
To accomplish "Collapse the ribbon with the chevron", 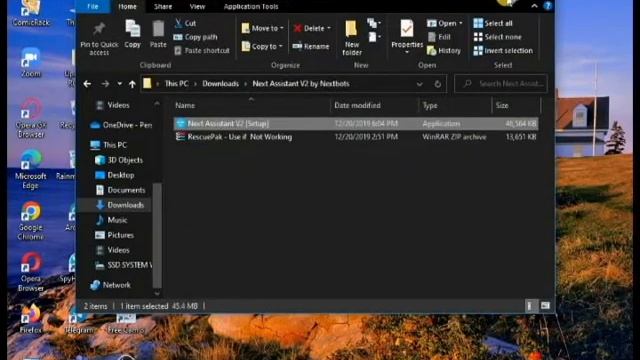I will 534,6.
